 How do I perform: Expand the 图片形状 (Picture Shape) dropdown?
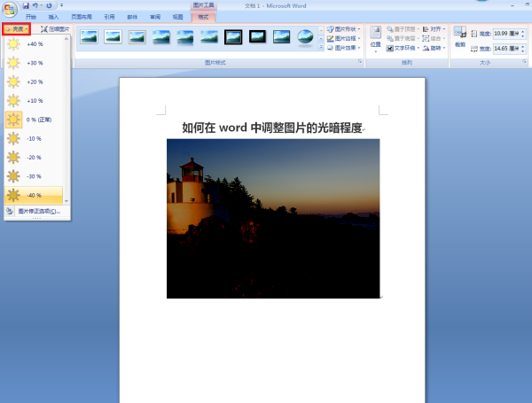[x=343, y=29]
